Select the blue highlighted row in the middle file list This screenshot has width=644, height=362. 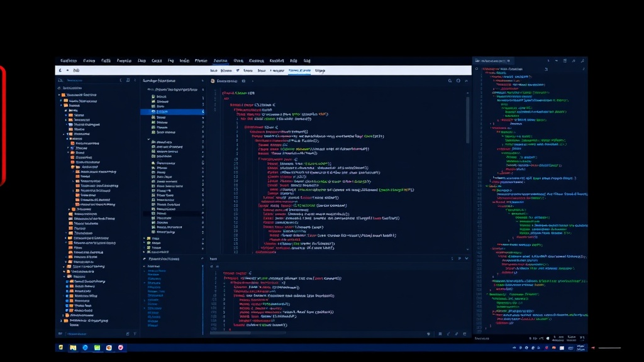point(172,112)
